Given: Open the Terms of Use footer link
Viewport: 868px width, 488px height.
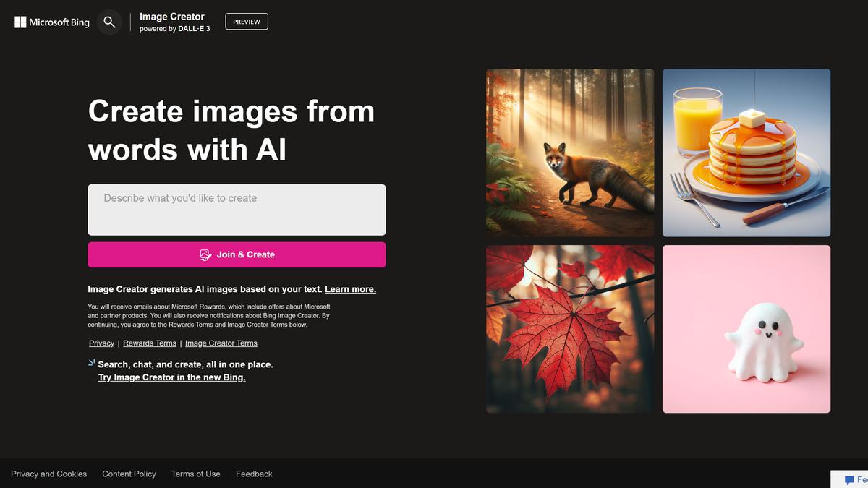Looking at the screenshot, I should pos(195,474).
